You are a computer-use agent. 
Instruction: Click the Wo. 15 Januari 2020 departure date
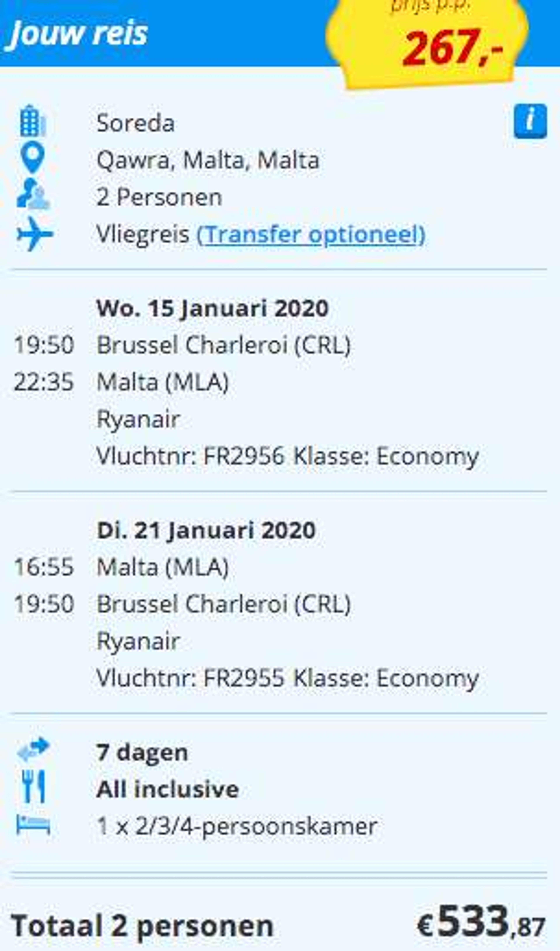point(212,309)
